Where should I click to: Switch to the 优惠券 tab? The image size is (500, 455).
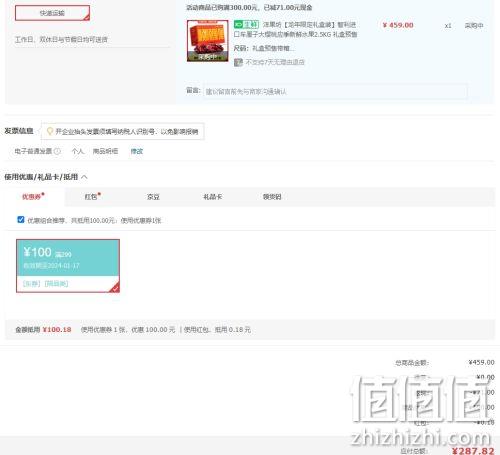(x=33, y=197)
